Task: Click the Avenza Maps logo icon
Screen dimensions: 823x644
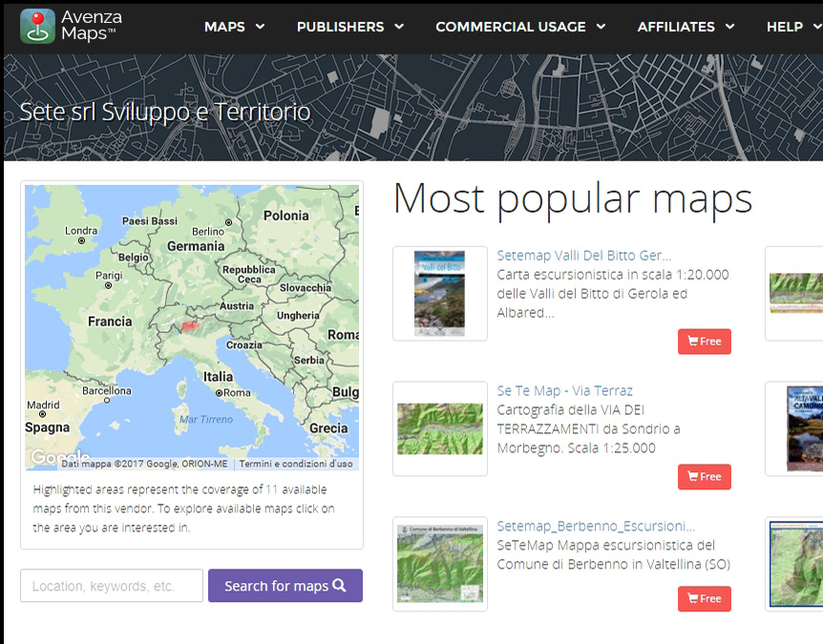Action: [37, 26]
